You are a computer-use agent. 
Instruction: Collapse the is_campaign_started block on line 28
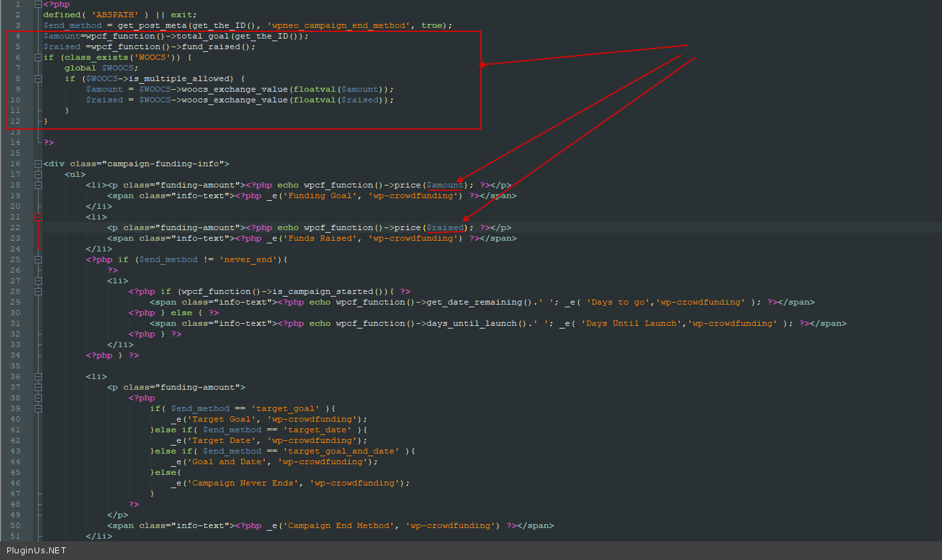(38, 291)
